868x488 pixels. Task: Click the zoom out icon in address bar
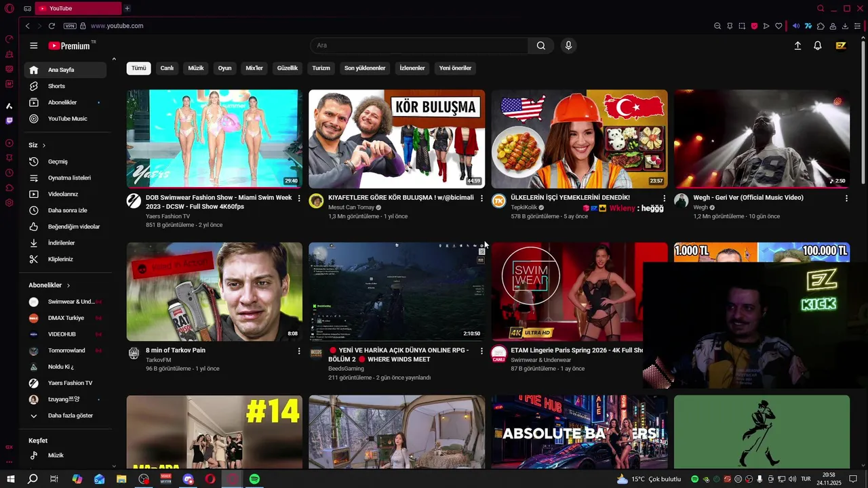coord(717,26)
